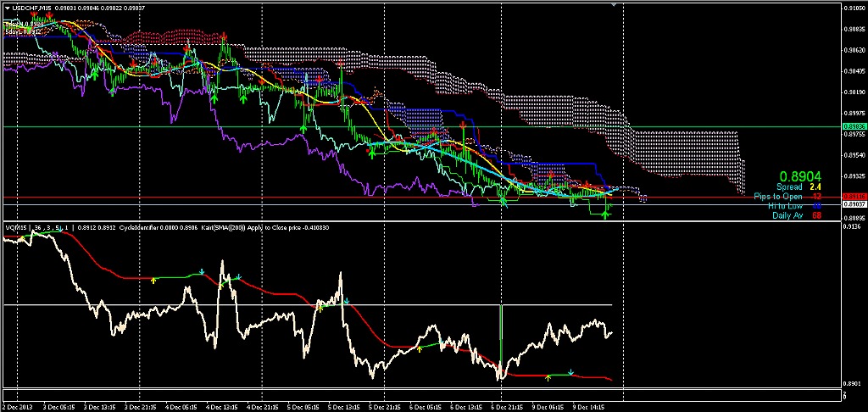Click the 3 Dec 13:15 time label

coord(98,407)
